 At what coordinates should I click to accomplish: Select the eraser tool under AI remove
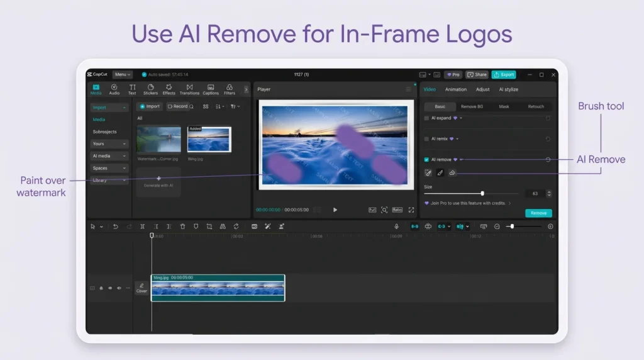click(x=452, y=173)
